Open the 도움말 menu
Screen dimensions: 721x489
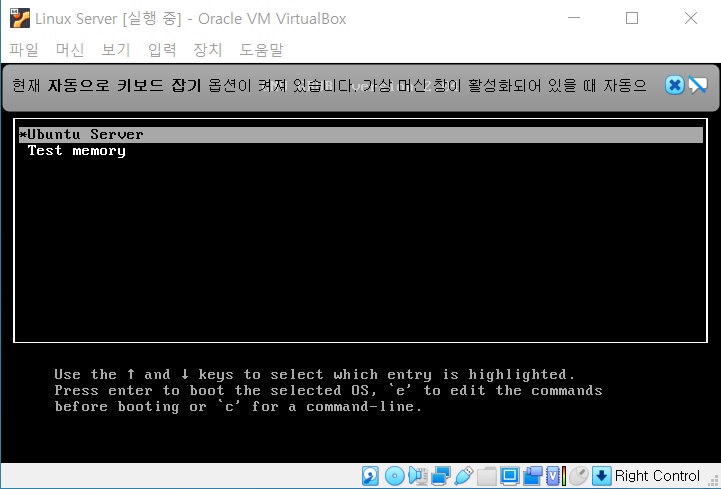pyautogui.click(x=261, y=49)
